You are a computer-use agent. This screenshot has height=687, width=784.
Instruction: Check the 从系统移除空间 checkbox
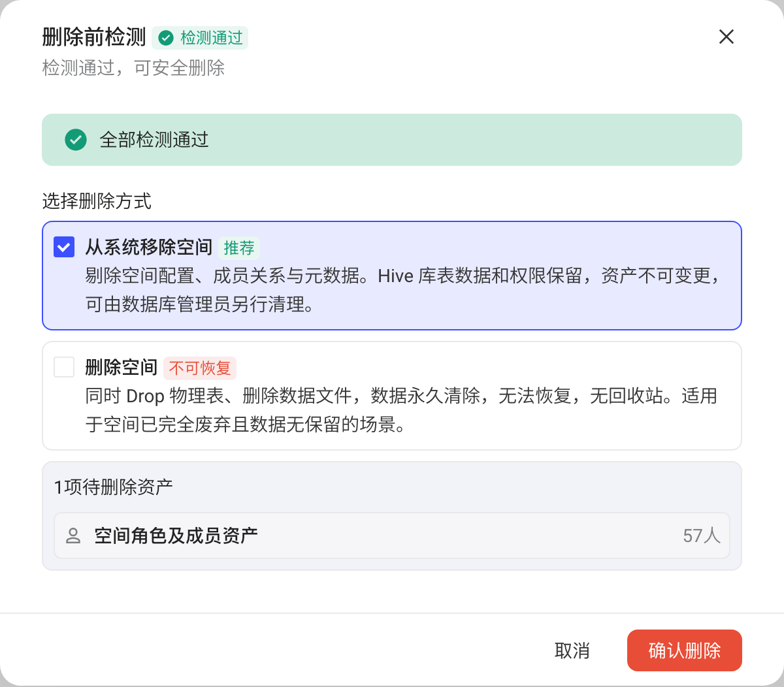point(64,247)
